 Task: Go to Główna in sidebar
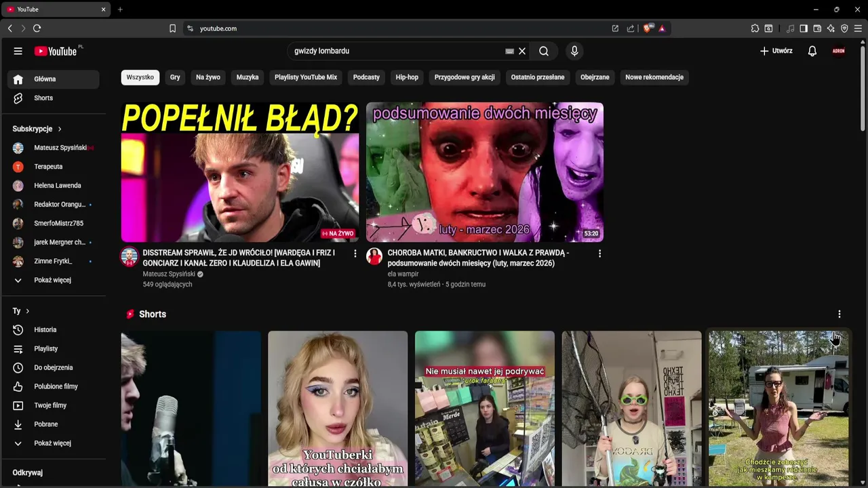54,79
